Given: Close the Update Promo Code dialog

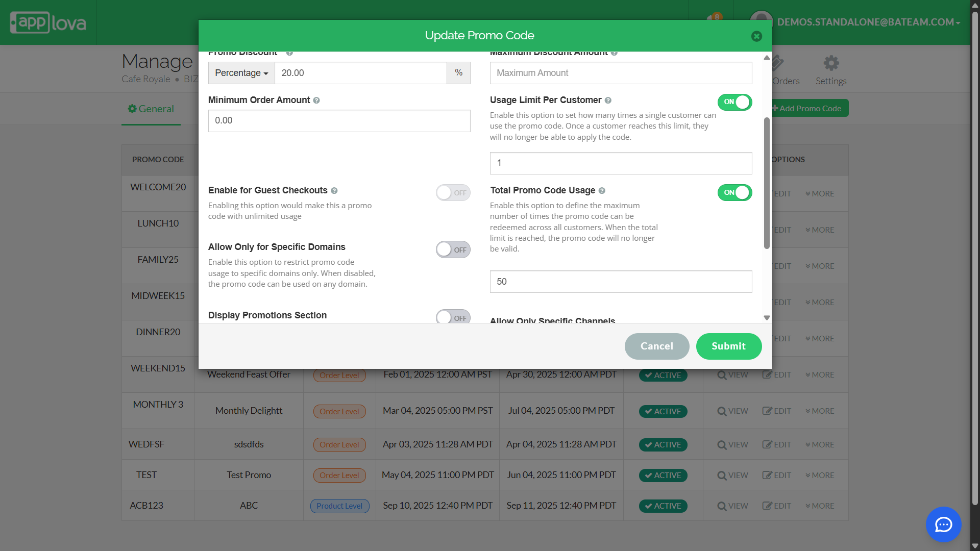Looking at the screenshot, I should point(756,36).
